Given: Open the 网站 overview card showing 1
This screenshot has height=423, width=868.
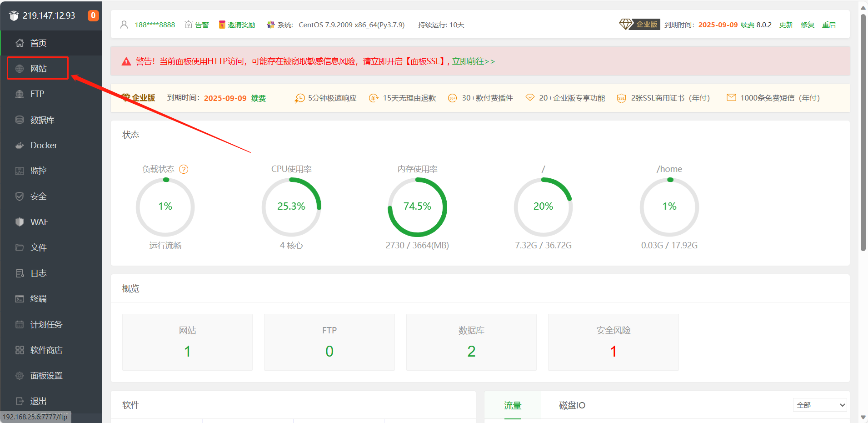Looking at the screenshot, I should click(x=187, y=342).
